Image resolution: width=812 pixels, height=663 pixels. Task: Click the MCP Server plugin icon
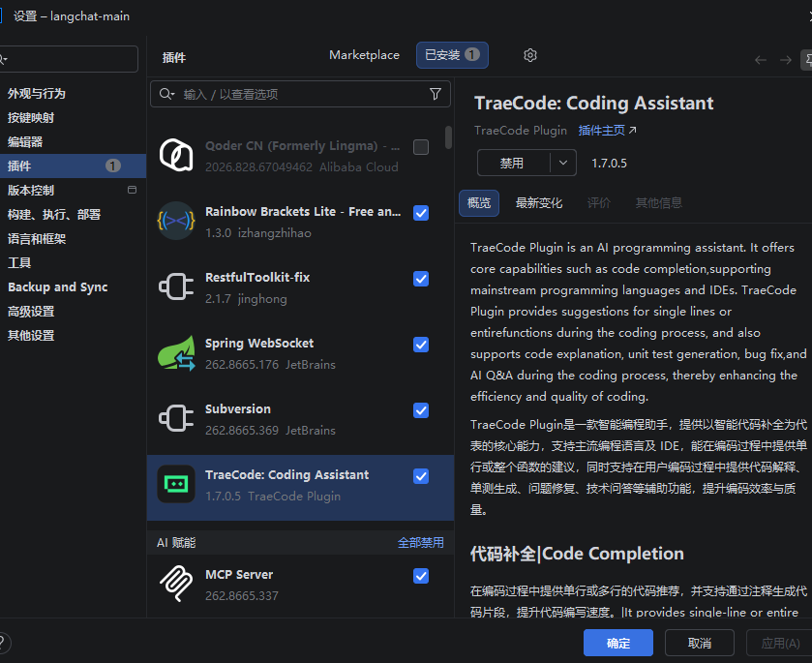point(176,585)
